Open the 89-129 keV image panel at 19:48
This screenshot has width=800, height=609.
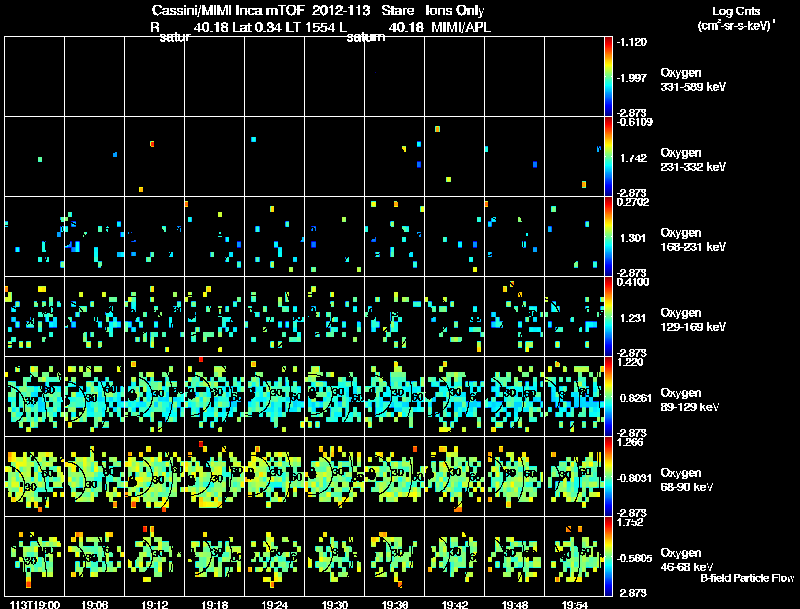pyautogui.click(x=515, y=396)
